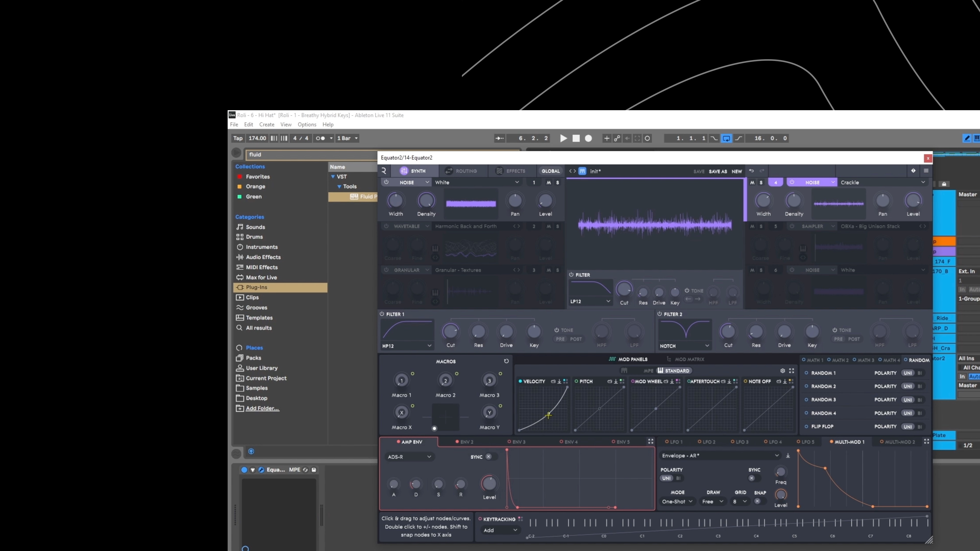Open the ADS-R envelope mode dropdown
The image size is (980, 551).
tap(410, 456)
